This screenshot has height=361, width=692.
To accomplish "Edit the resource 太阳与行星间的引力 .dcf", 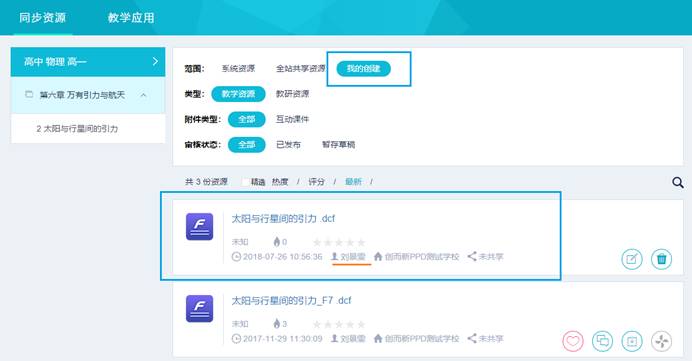I will pos(632,259).
